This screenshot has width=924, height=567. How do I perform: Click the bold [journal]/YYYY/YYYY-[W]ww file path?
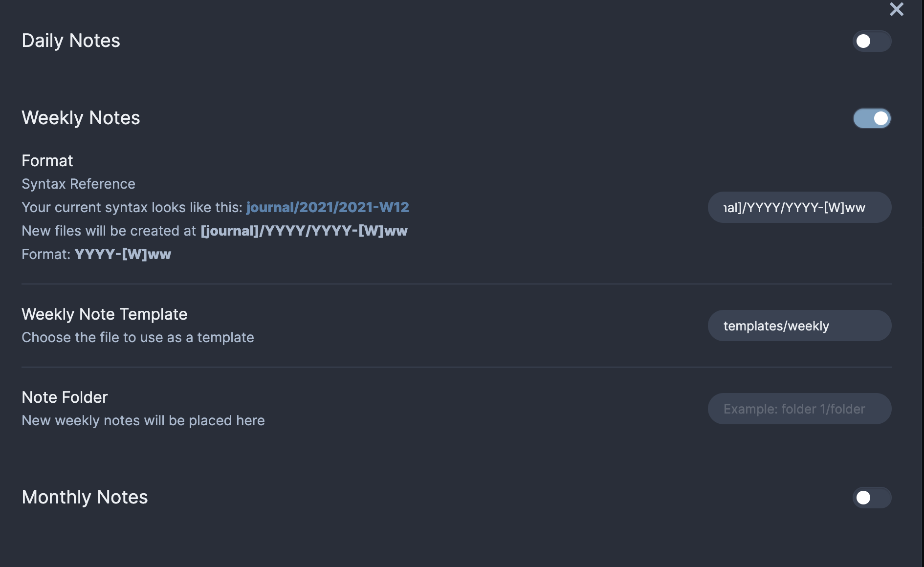pos(304,231)
